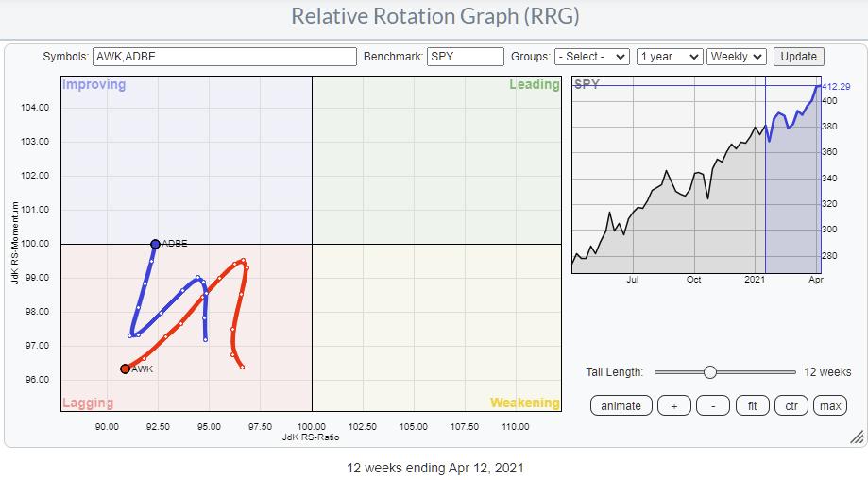The height and width of the screenshot is (480, 868).
Task: Open the Groups select dropdown
Action: click(592, 57)
